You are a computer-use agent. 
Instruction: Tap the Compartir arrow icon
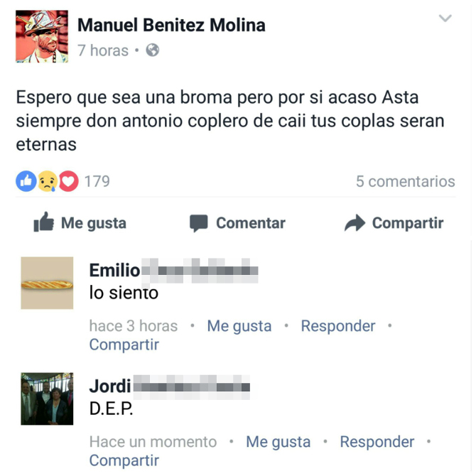[x=355, y=223]
